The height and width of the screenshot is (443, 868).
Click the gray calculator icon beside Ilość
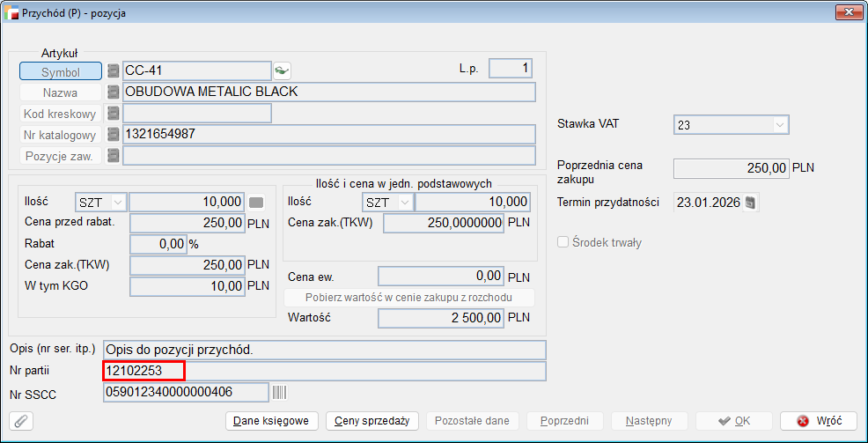pos(256,203)
